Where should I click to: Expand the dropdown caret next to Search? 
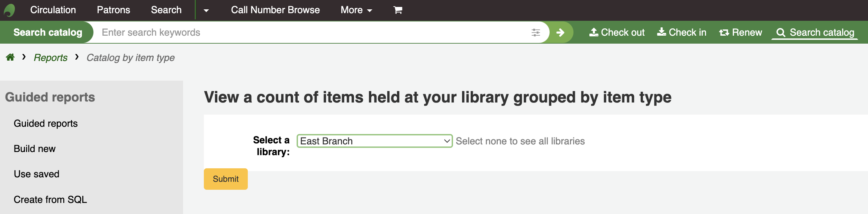point(206,10)
